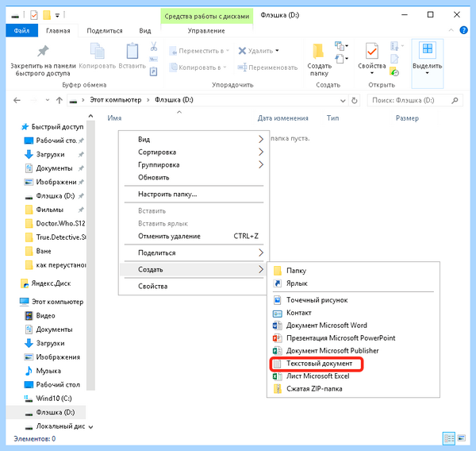Click the New Folder icon in title bar
The width and height of the screenshot is (476, 451).
(47, 15)
